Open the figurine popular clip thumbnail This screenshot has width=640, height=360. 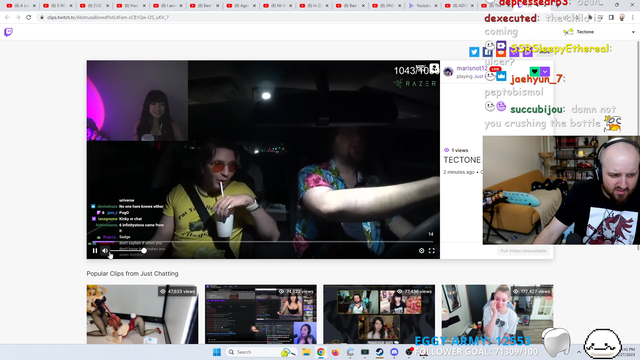[142, 314]
